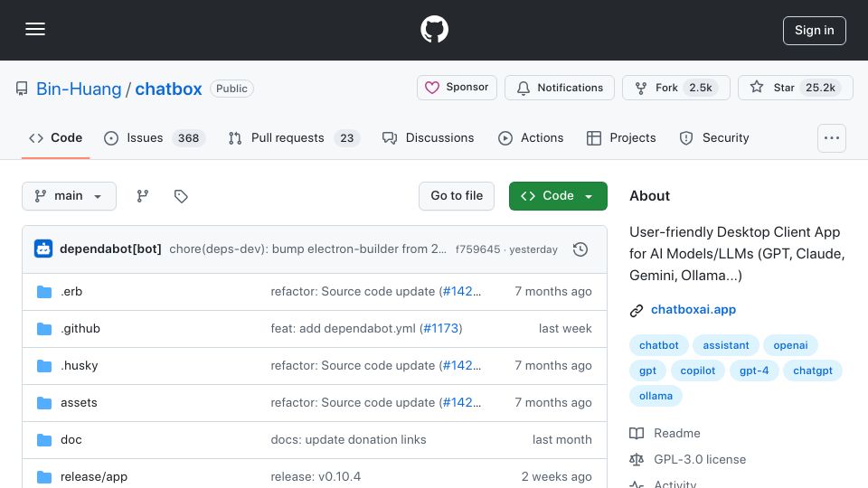Star the chatbox repository

[x=795, y=88]
